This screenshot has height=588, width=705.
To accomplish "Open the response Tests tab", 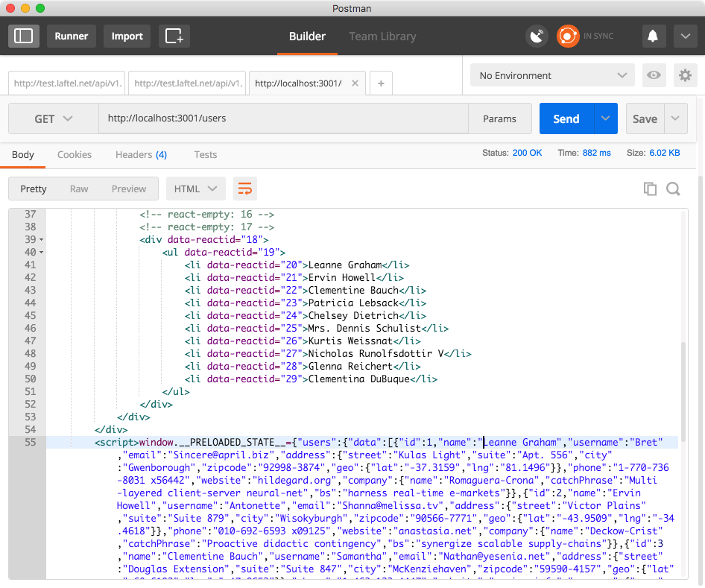I will coord(206,155).
